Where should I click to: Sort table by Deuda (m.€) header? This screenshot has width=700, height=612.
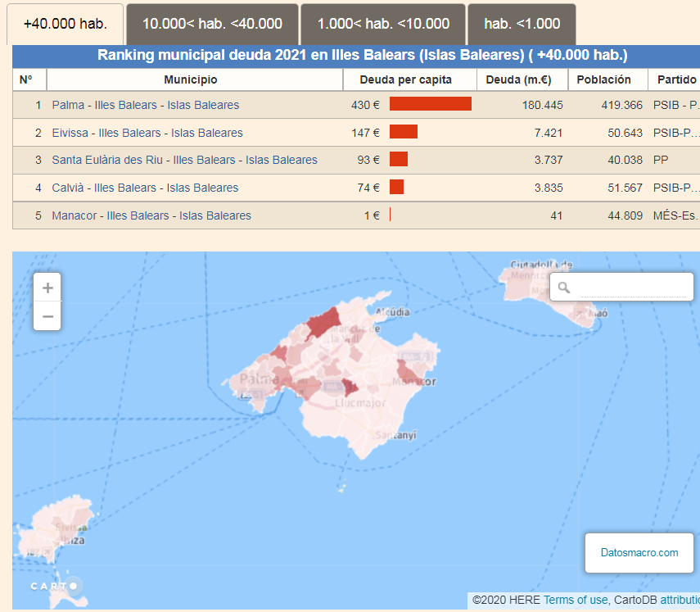[517, 79]
